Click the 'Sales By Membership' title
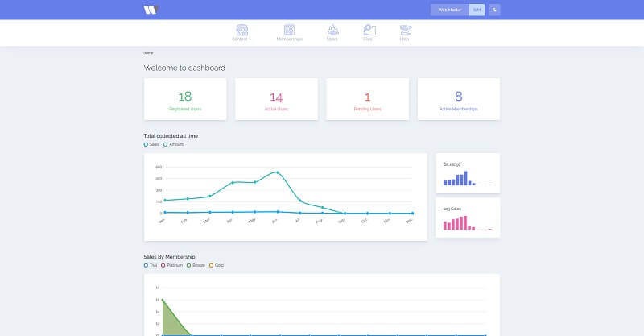This screenshot has height=336, width=644. tap(169, 256)
